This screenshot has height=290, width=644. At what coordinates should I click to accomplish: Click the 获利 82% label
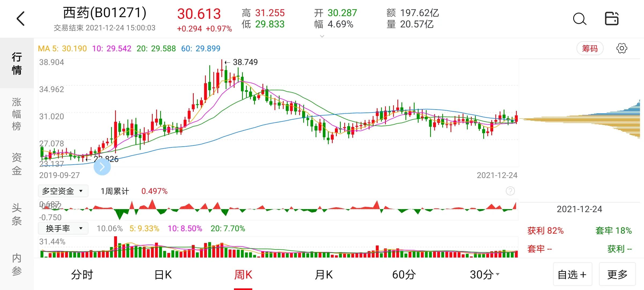(546, 231)
